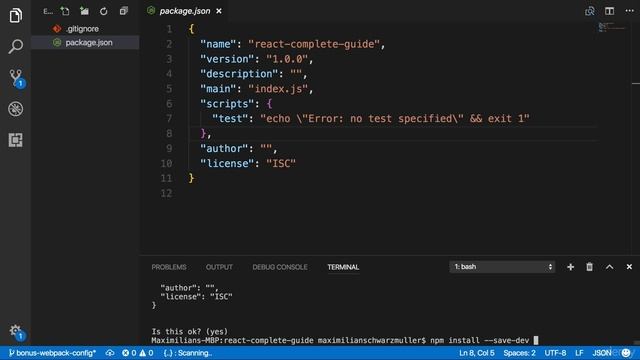Click the terminal prompt input line
640x360 pixels.
point(345,340)
